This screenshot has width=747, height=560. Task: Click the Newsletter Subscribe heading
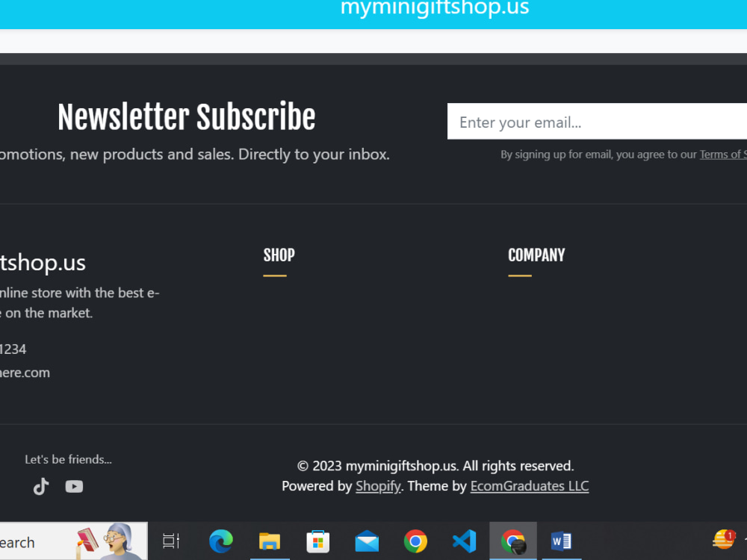(x=186, y=116)
